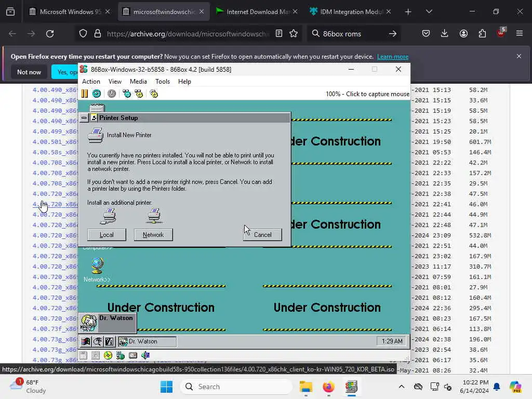Go back to previous page
Image resolution: width=532 pixels, height=399 pixels.
12,34
